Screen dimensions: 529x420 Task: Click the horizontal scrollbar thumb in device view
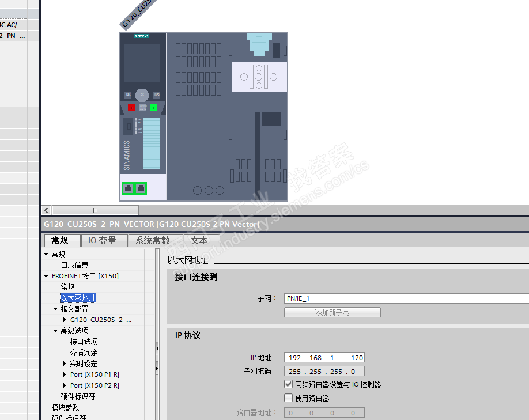coord(95,210)
